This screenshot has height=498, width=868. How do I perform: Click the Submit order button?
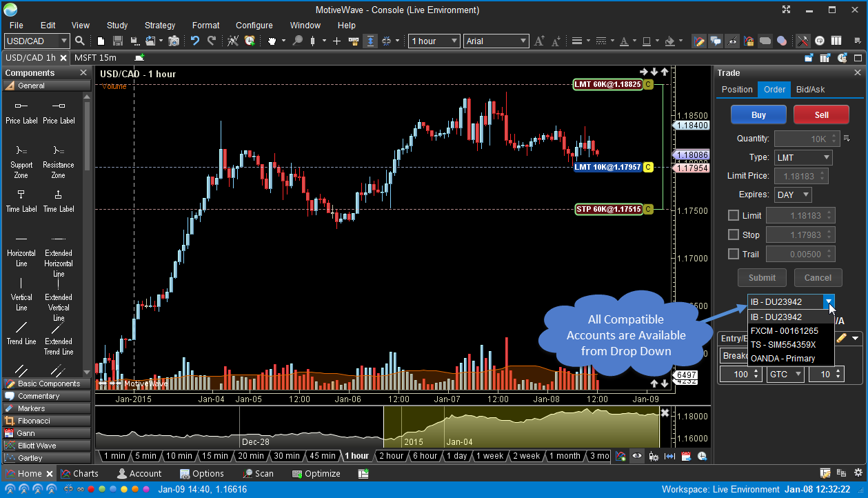[x=762, y=278]
